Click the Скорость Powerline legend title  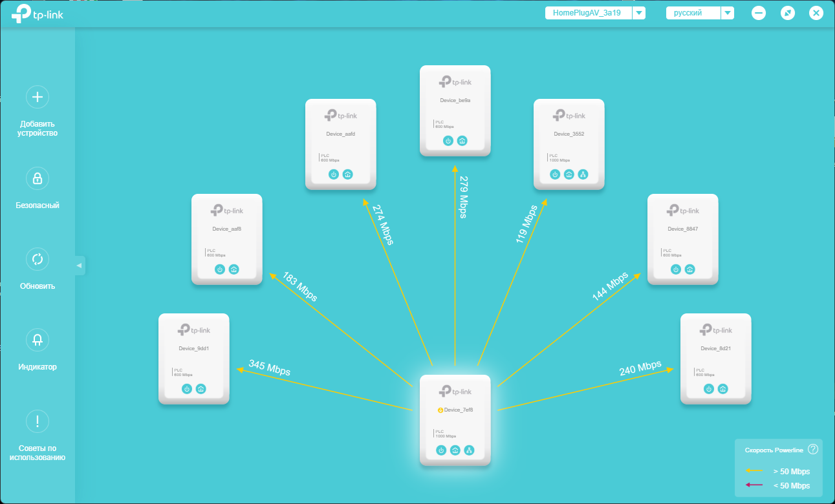point(774,450)
